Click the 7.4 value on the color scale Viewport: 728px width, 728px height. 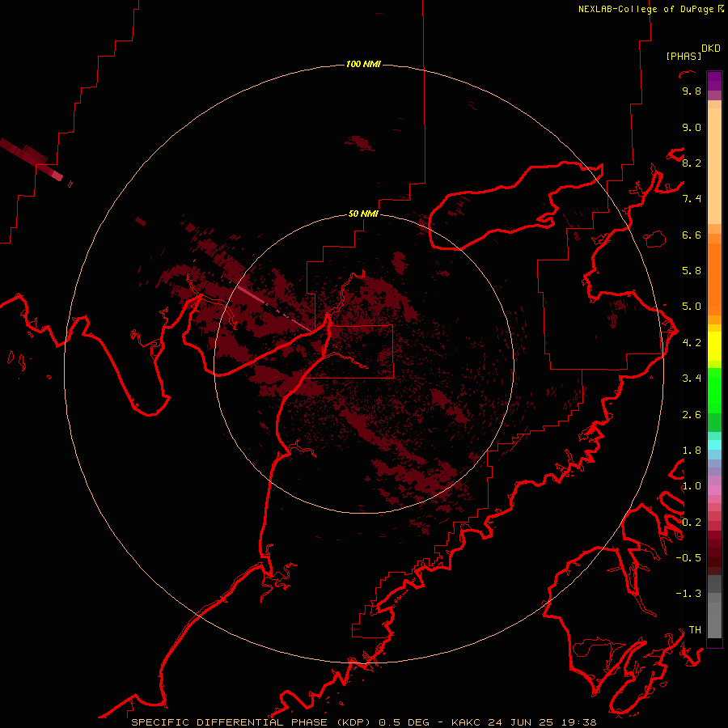click(x=692, y=199)
